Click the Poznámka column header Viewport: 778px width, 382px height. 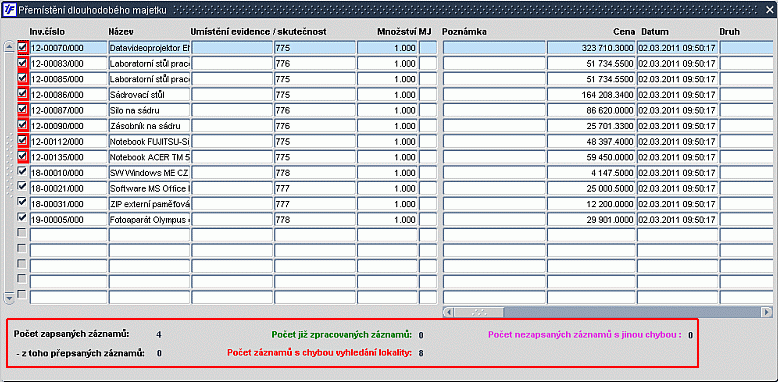pyautogui.click(x=463, y=32)
